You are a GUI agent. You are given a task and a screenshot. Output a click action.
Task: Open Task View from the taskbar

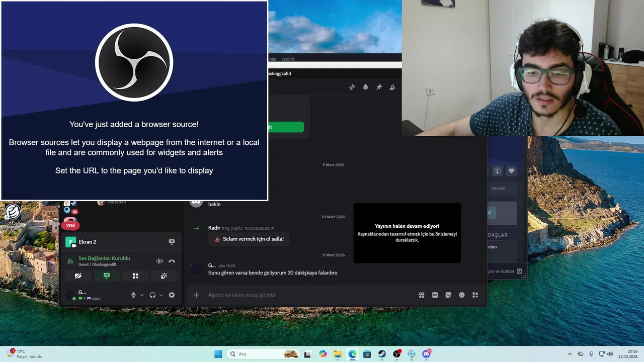click(307, 354)
